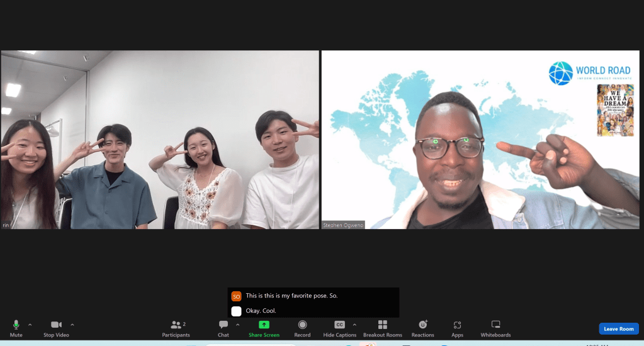
Task: Expand audio options arrow beside Mute
Action: [x=30, y=325]
